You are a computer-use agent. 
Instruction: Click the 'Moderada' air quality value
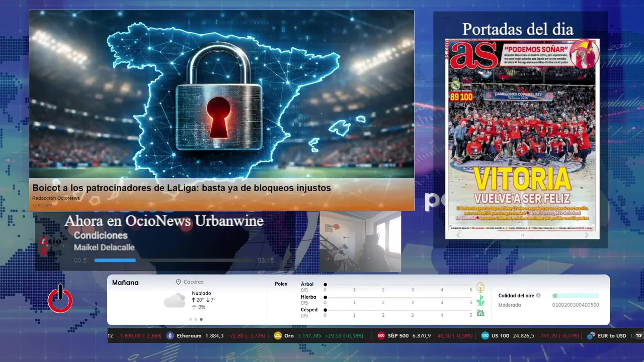coord(510,305)
